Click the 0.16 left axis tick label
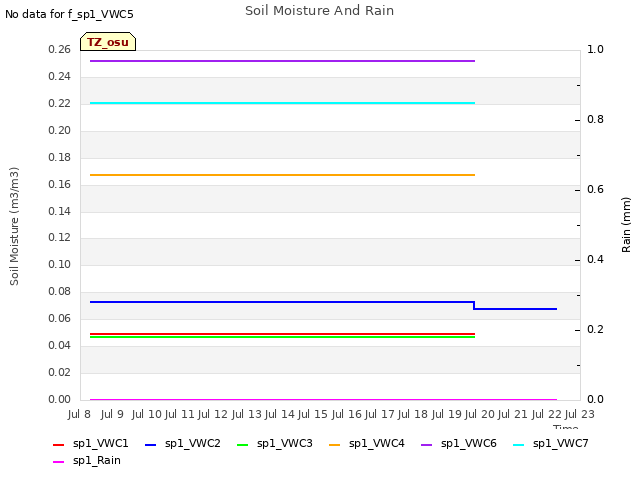640x480 pixels. point(60,184)
